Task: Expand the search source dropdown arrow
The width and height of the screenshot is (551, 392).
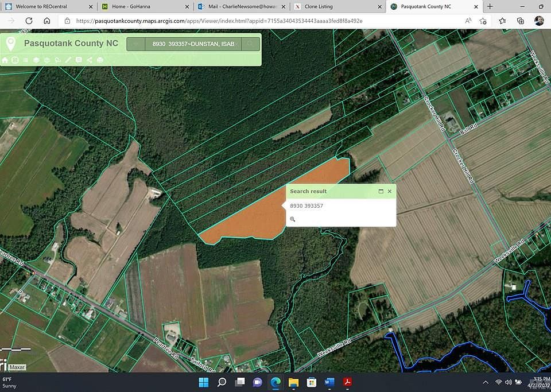Action: point(135,44)
